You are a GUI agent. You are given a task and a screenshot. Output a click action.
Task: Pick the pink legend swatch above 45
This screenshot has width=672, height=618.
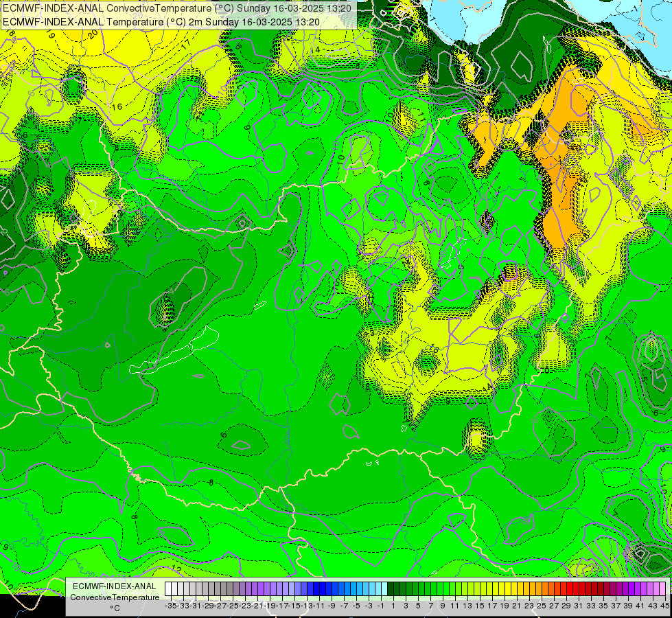[662, 588]
